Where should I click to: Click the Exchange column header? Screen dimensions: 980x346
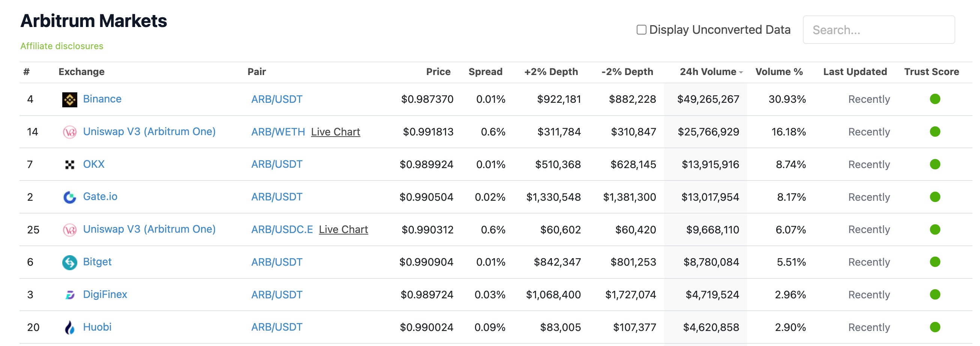coord(81,72)
